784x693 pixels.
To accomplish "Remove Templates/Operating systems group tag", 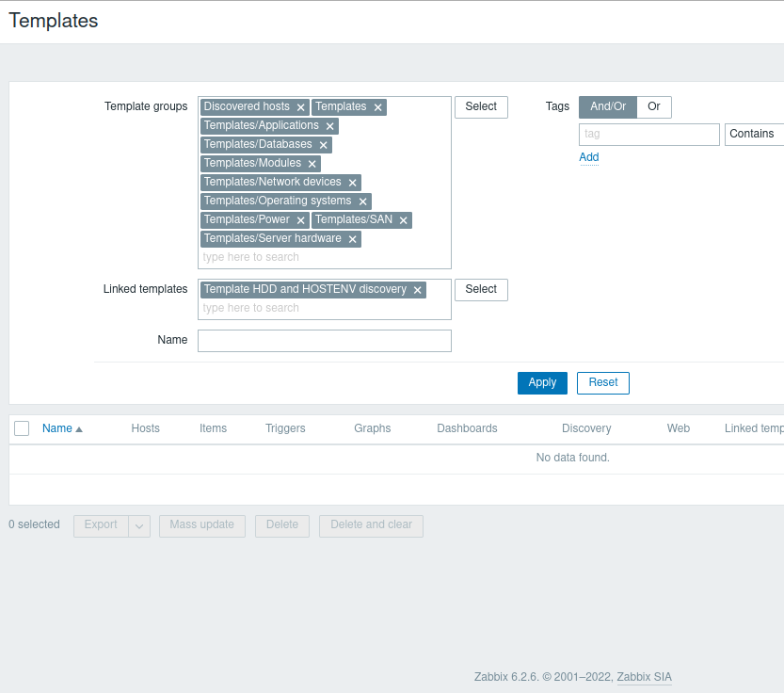I will [362, 201].
